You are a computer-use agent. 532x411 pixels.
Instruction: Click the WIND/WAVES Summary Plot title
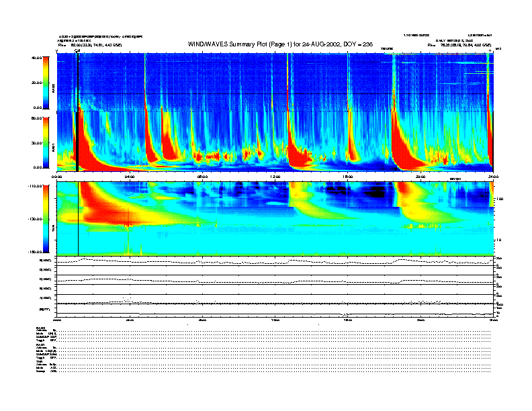(280, 44)
